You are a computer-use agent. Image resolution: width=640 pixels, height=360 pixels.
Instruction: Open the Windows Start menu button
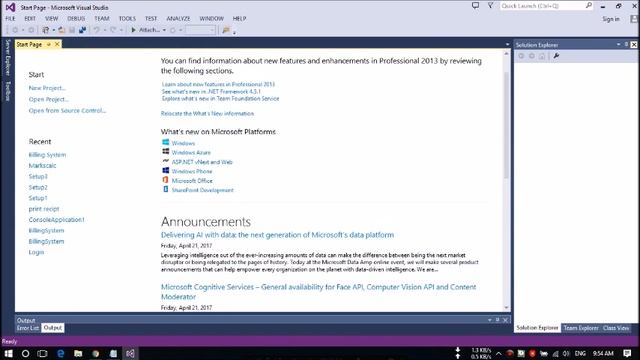click(x=8, y=353)
